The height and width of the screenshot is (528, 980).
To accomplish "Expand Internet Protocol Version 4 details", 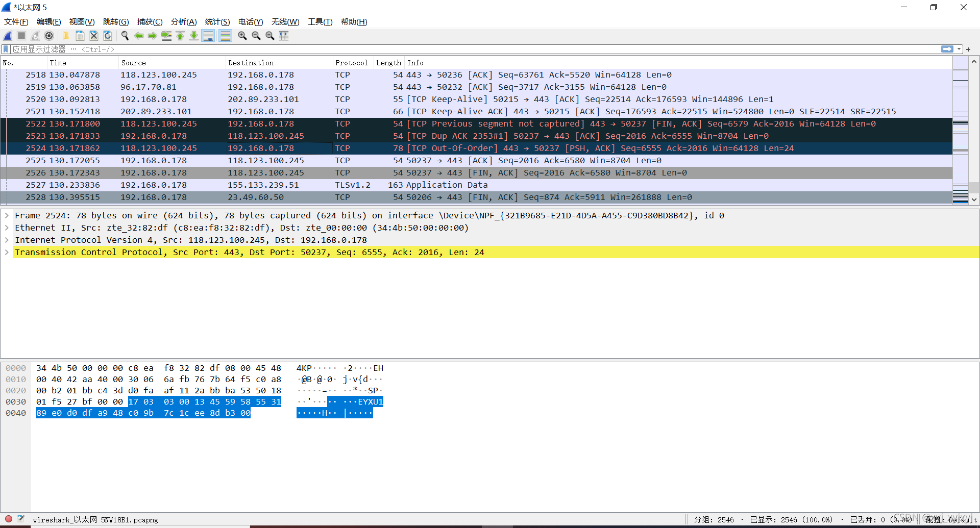I will (7, 240).
